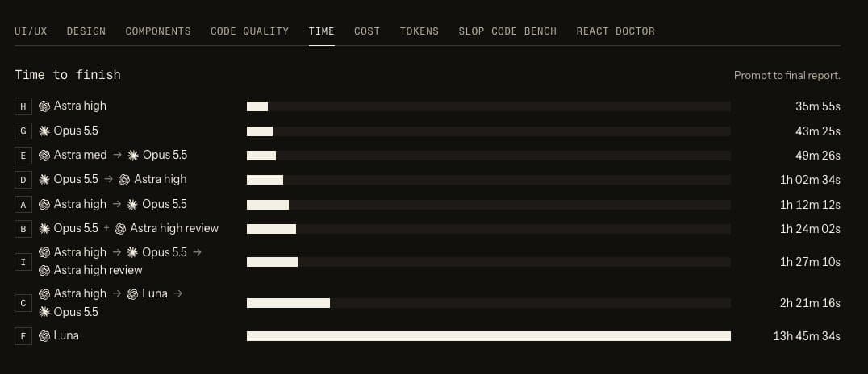
Task: Click the '1h 02m 34s' value
Action: coord(810,180)
